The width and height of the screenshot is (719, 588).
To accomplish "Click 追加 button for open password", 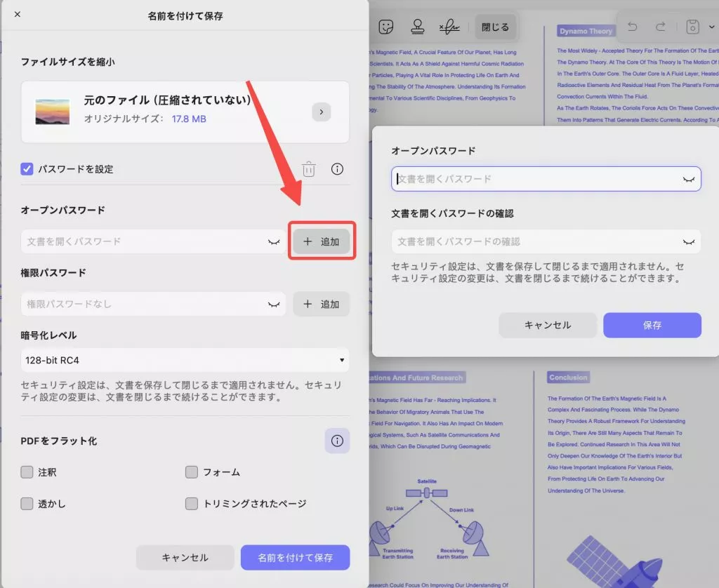I will [322, 241].
